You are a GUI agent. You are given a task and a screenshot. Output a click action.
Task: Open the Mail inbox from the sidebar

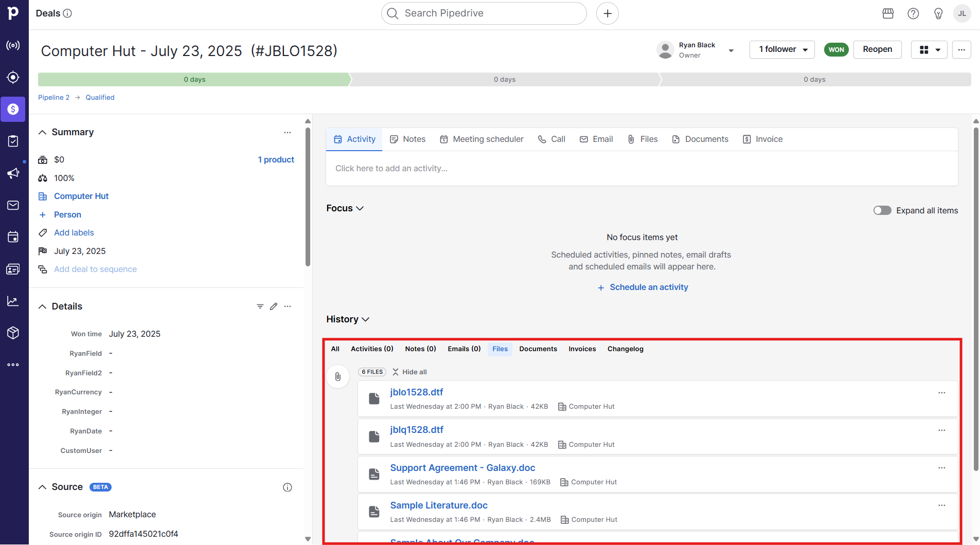13,205
